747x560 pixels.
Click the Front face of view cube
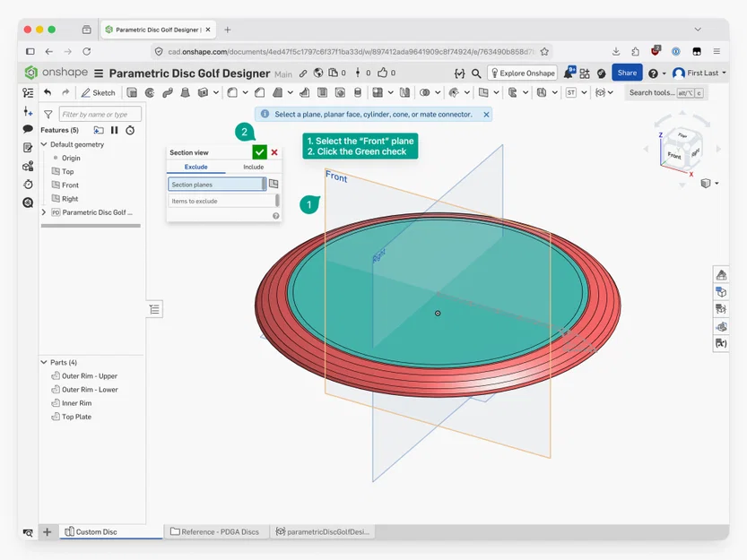pyautogui.click(x=674, y=155)
